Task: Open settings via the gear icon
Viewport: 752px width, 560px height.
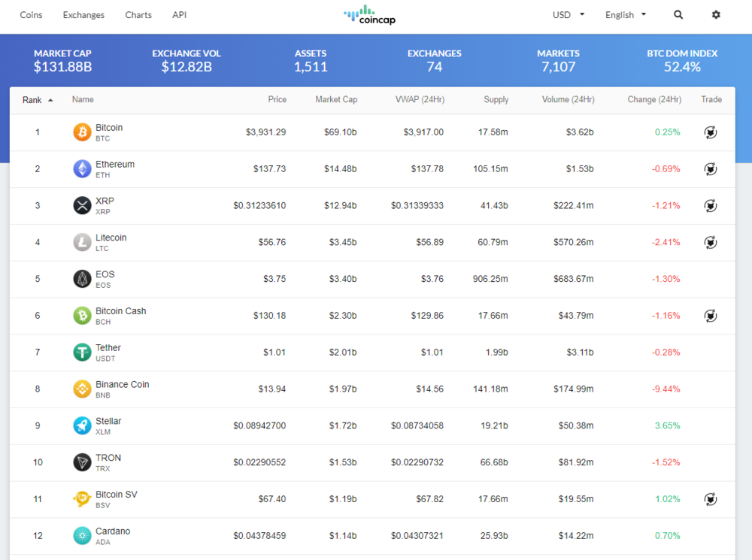Action: coord(716,15)
